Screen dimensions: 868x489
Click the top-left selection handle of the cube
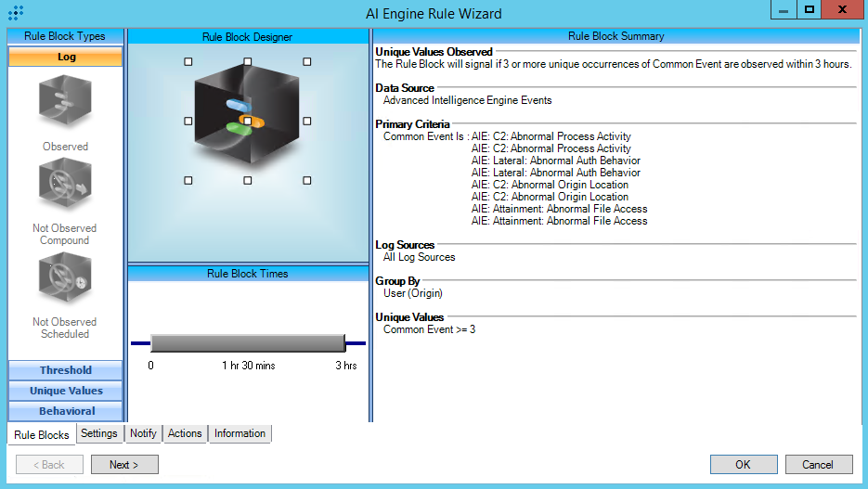coord(188,62)
